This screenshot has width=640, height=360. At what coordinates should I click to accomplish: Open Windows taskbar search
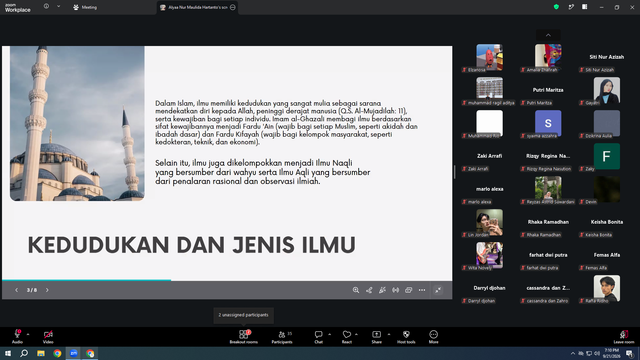(x=24, y=353)
